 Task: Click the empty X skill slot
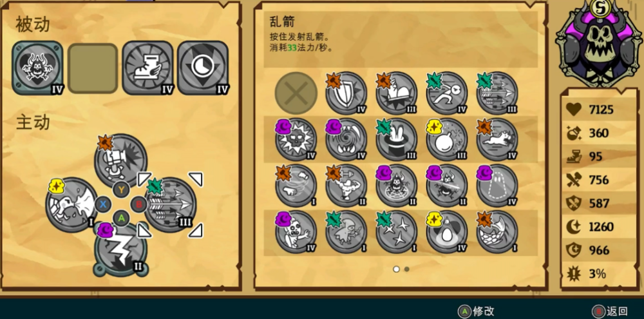[x=296, y=93]
